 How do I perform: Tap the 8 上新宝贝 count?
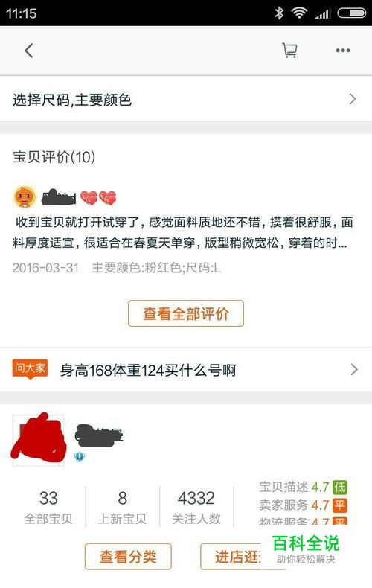[x=122, y=507]
